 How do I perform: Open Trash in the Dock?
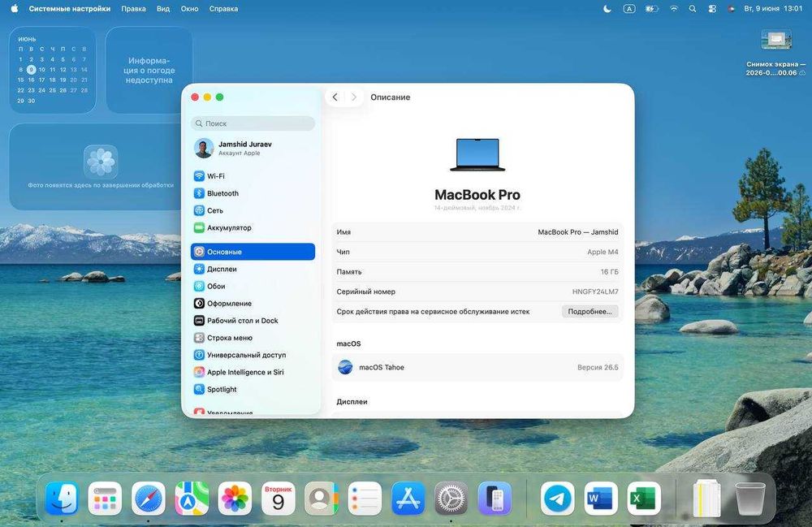coord(749,499)
